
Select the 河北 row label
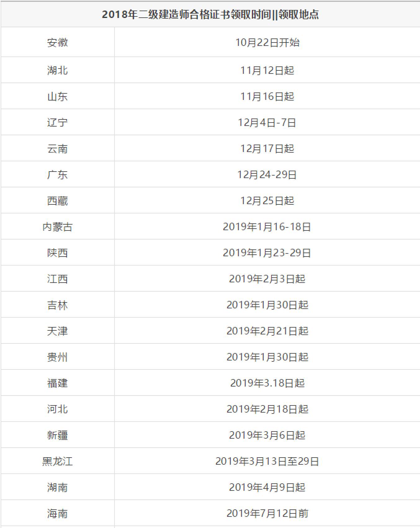point(57,409)
